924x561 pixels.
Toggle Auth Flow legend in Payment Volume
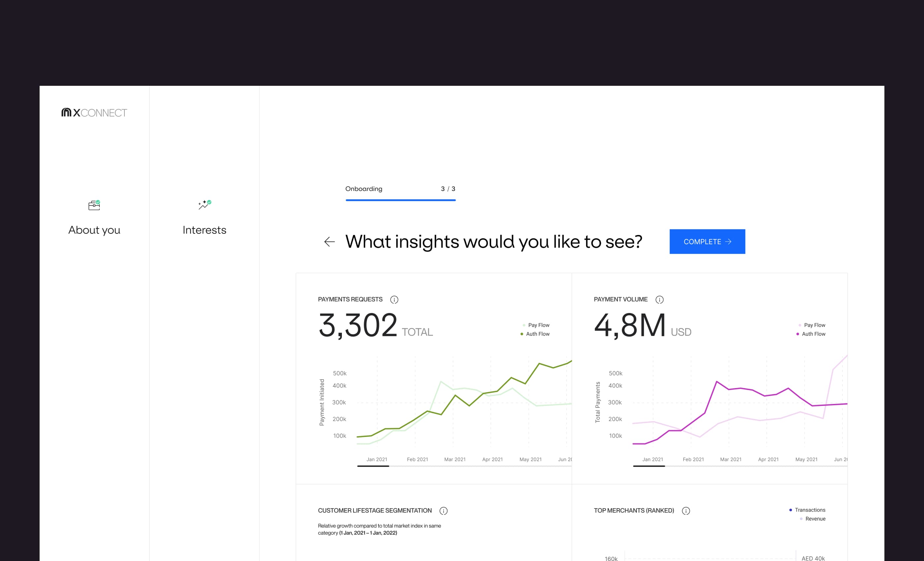tap(811, 334)
